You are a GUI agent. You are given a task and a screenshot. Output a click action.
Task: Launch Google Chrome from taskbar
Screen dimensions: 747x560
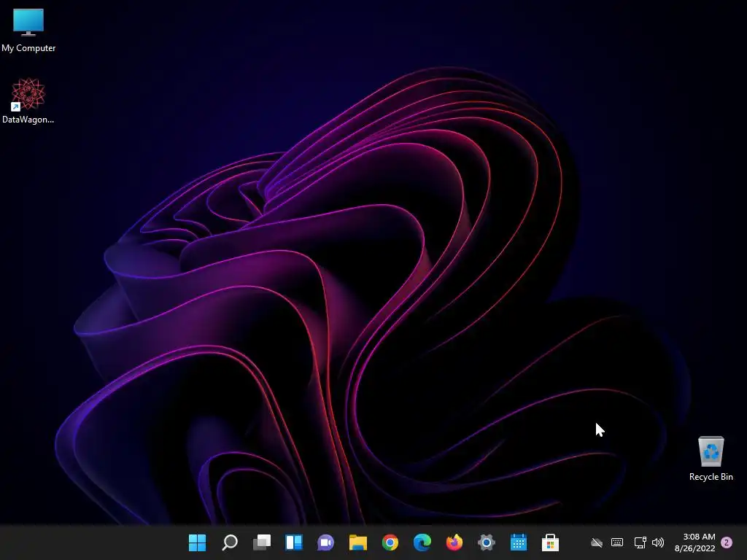point(390,542)
